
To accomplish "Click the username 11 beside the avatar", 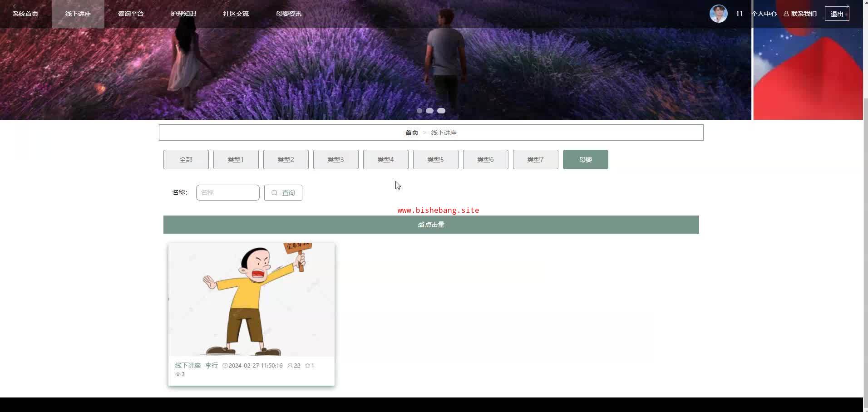I will click(740, 14).
